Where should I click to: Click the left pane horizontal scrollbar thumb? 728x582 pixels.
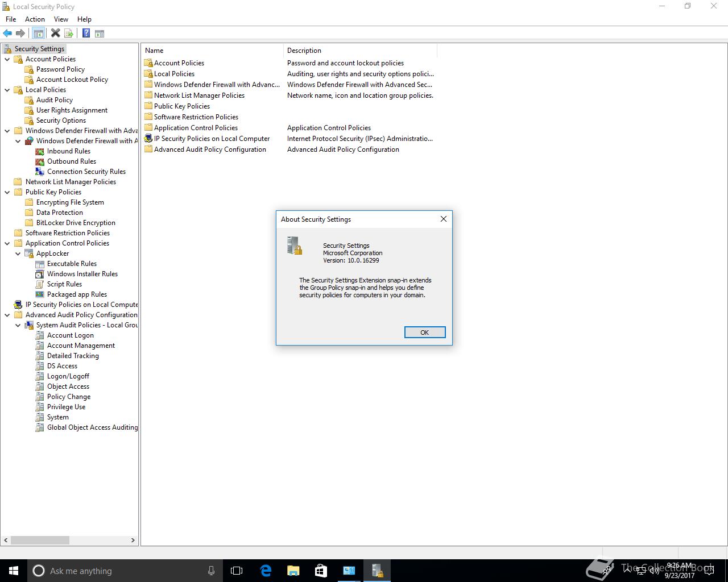coord(40,540)
